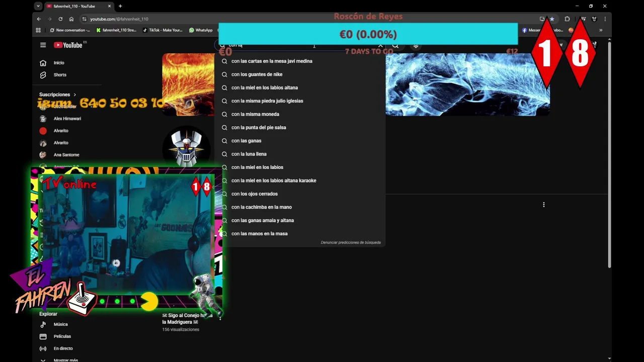The height and width of the screenshot is (362, 644).
Task: Open Películas in the Explorar section
Action: point(62,336)
